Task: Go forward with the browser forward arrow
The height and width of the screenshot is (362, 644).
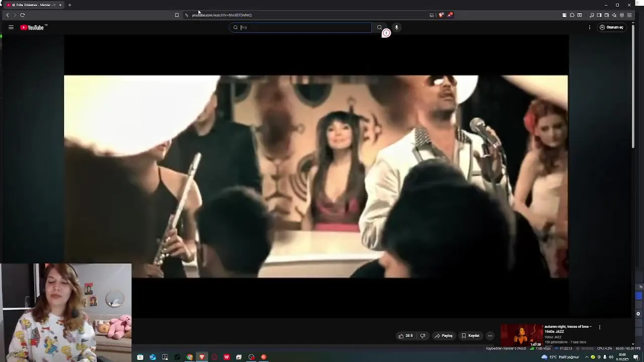Action: coord(15,15)
